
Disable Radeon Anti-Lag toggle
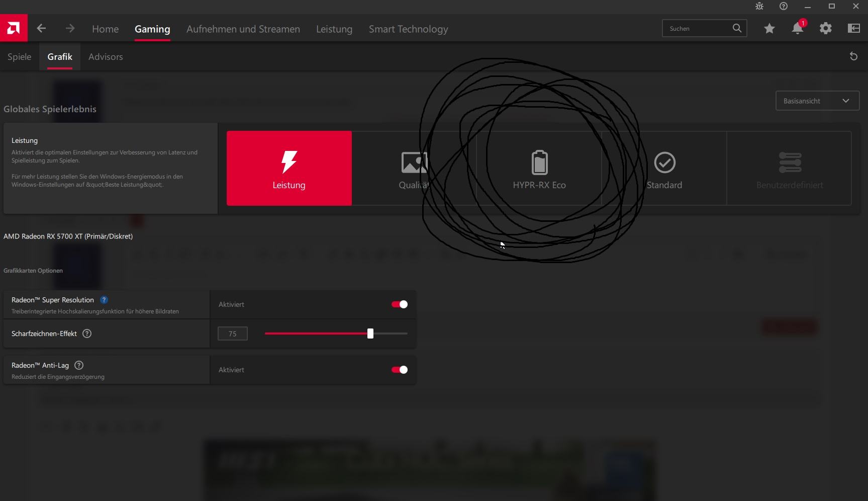pyautogui.click(x=400, y=370)
